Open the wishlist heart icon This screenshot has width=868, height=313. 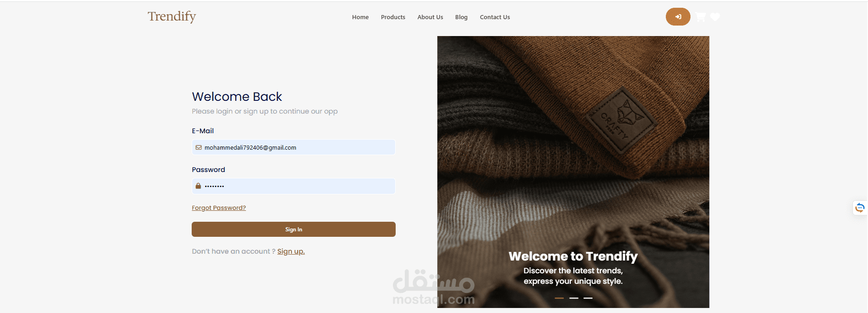(x=715, y=17)
